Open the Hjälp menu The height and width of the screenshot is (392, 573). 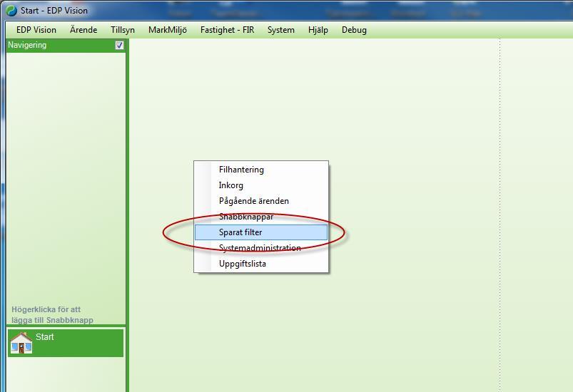(318, 30)
